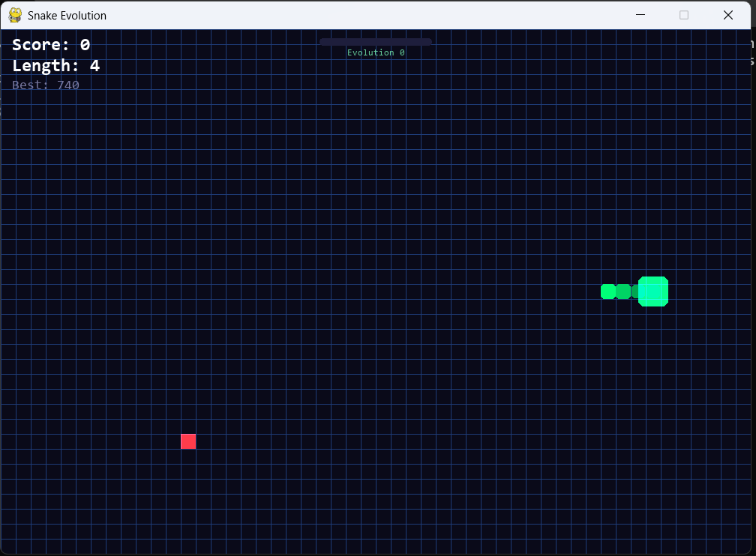Minimize the Snake Evolution window

pyautogui.click(x=640, y=15)
